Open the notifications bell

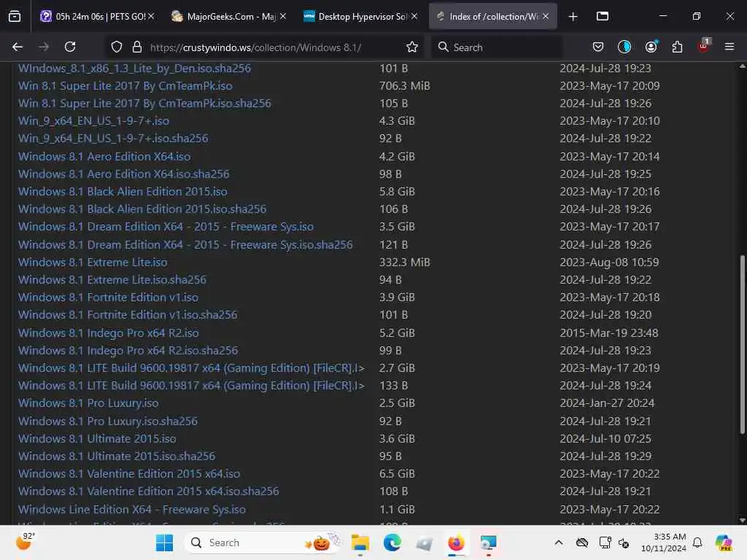pos(697,542)
